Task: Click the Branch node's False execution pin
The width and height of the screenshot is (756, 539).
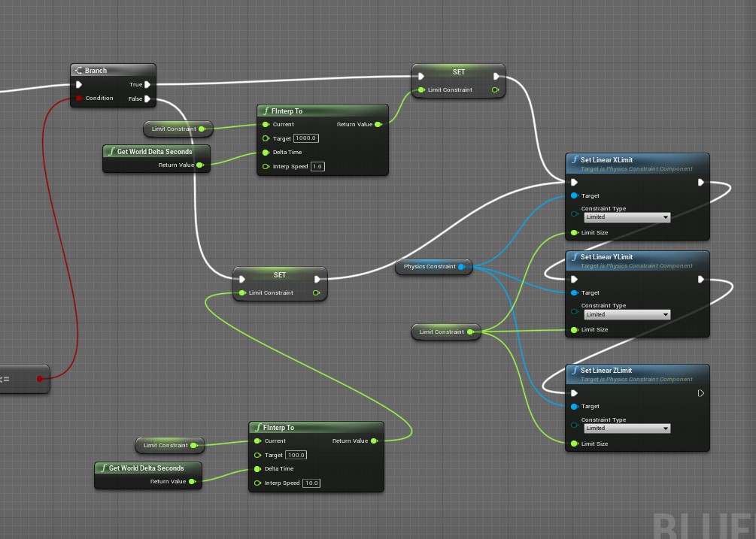Action: pyautogui.click(x=147, y=98)
